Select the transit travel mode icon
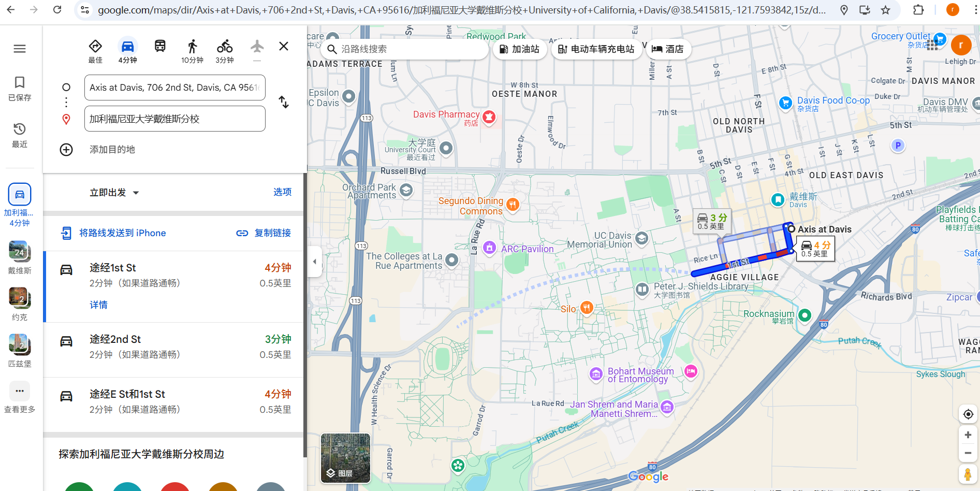Screen dimensions: 980x491 [x=160, y=47]
